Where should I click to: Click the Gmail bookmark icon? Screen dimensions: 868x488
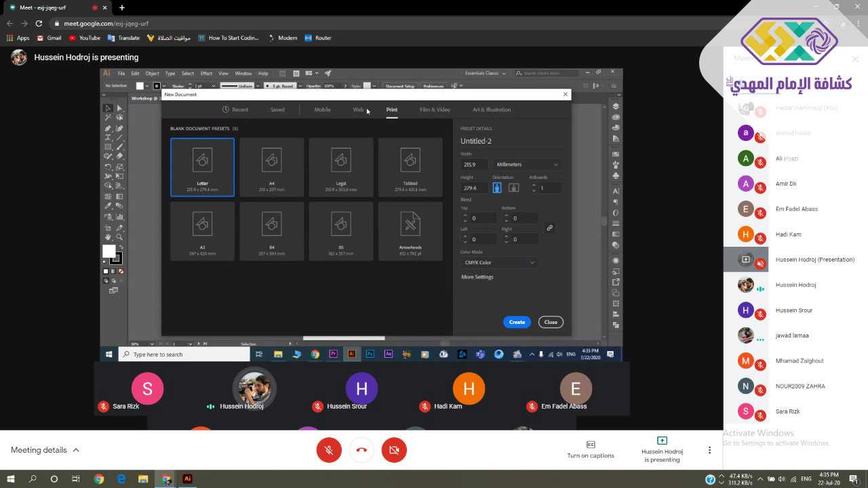[x=41, y=38]
